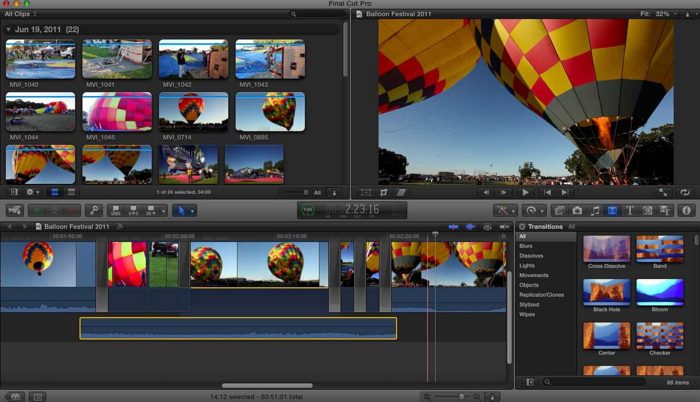Select the yellow-outlined audio clip in timeline
The width and height of the screenshot is (700, 402).
pos(238,328)
